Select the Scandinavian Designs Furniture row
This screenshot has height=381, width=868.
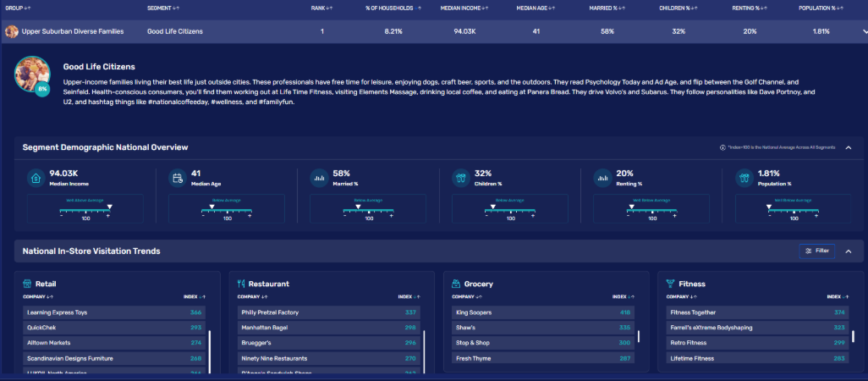(114, 358)
